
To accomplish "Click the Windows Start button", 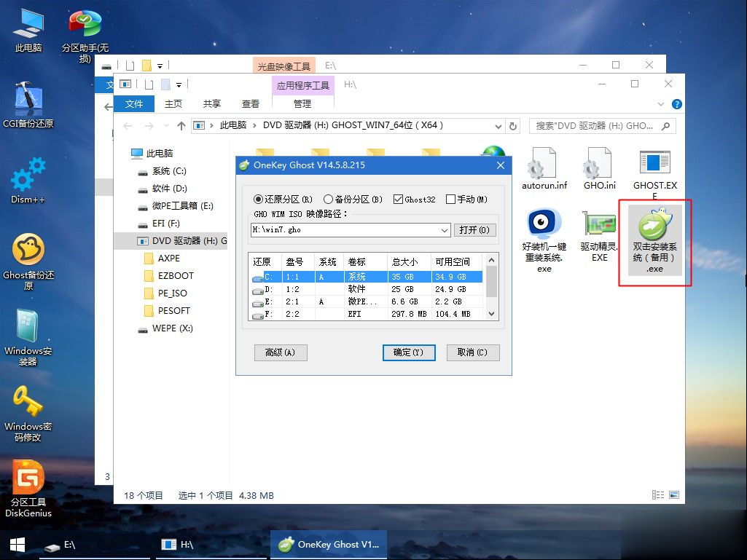I will point(17,545).
